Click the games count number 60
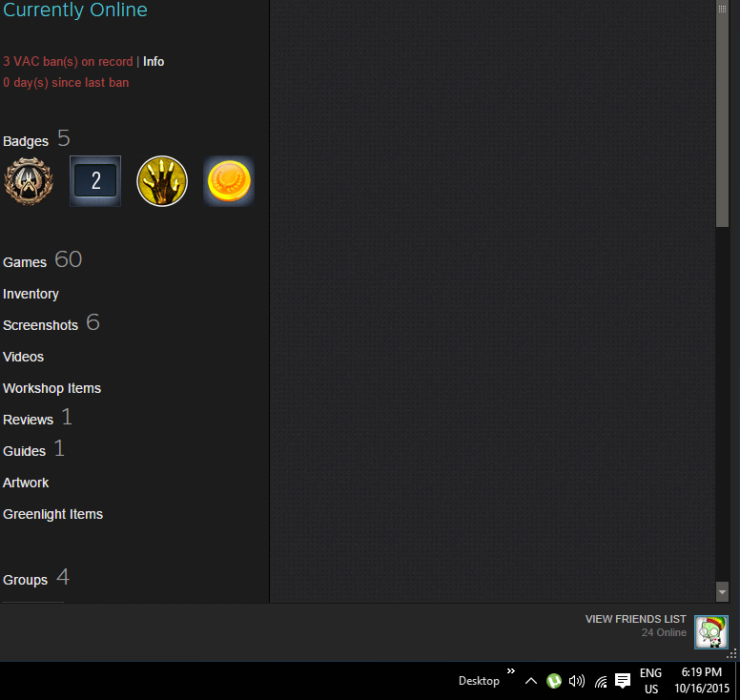 click(69, 259)
